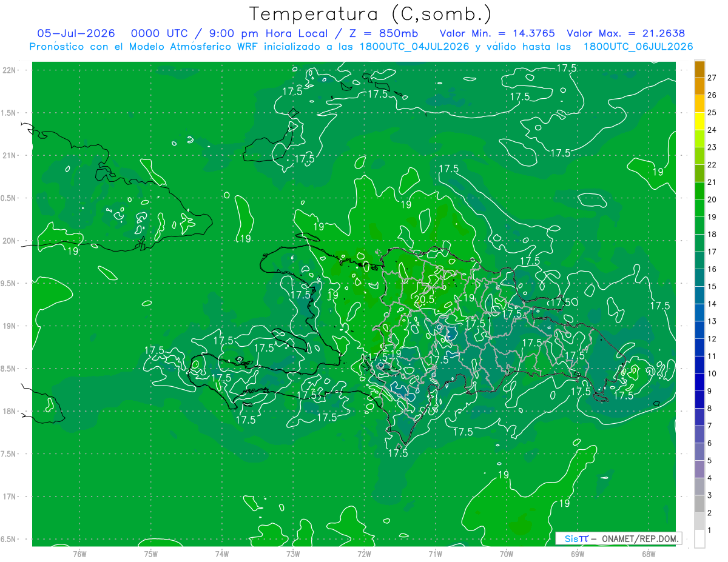Image resolution: width=728 pixels, height=562 pixels.
Task: Pick the bright yellow colorbar swatch
Action: (699, 121)
